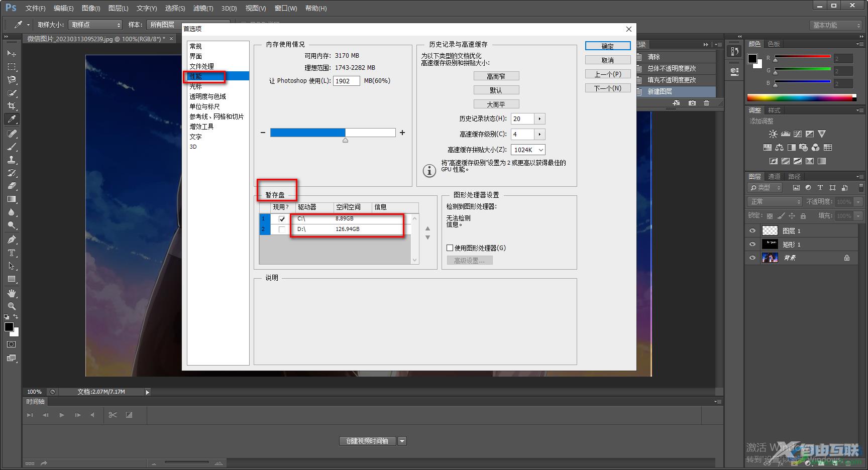Open dropdown arrow beside 创建视频时间轴
Viewport: 868px width, 470px height.
[x=402, y=441]
